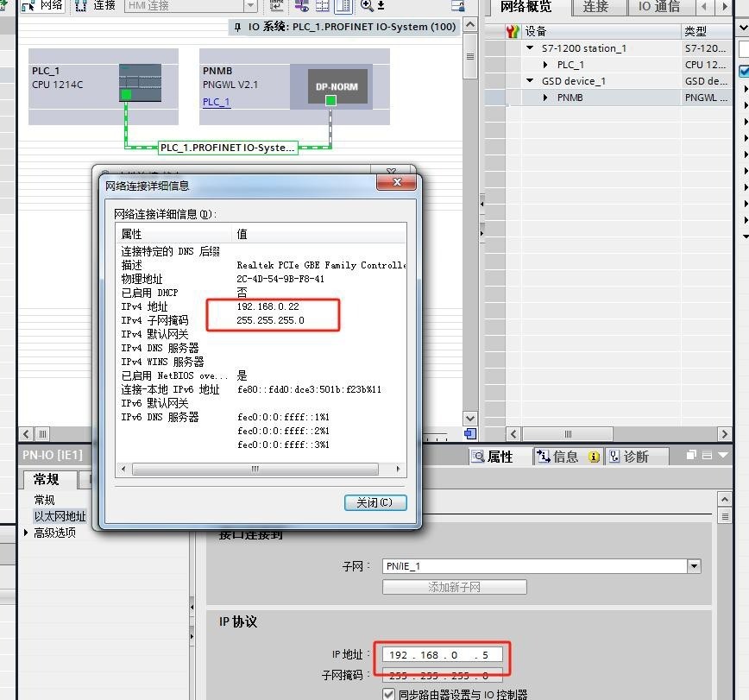Expand the PLC_1 tree node in overview
749x700 pixels.
545,65
